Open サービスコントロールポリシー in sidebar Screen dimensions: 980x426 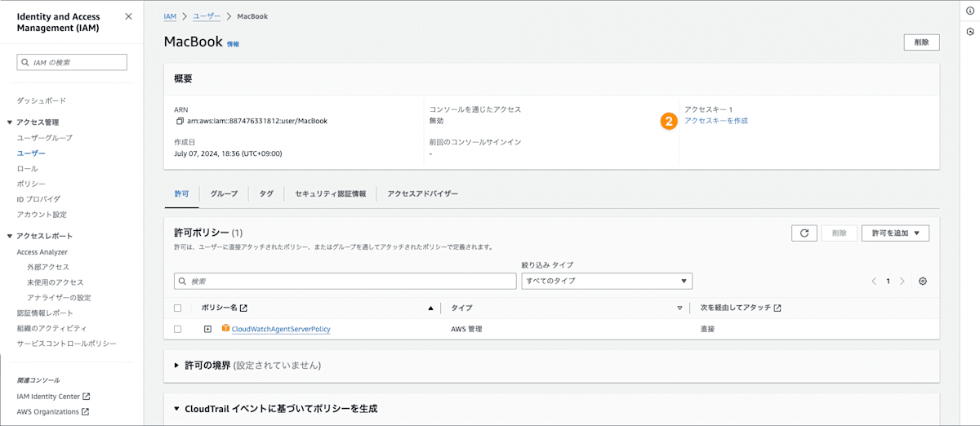click(x=67, y=344)
